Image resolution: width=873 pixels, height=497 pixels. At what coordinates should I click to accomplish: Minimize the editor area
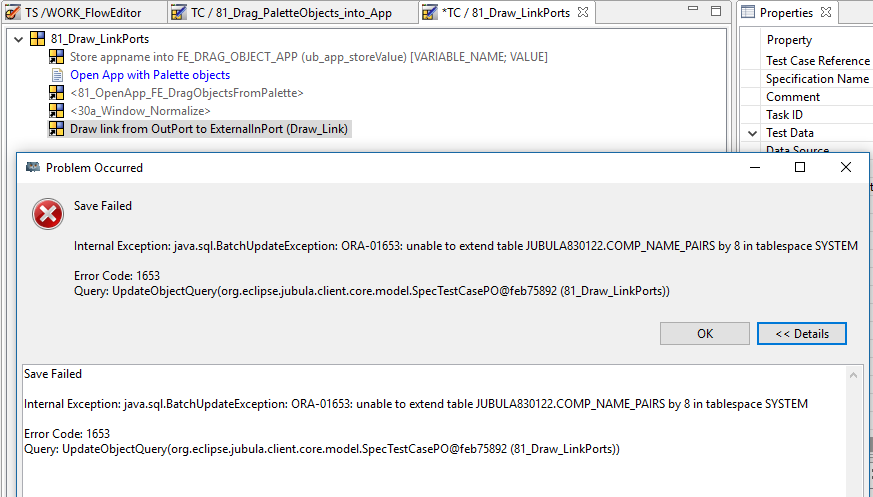[693, 9]
